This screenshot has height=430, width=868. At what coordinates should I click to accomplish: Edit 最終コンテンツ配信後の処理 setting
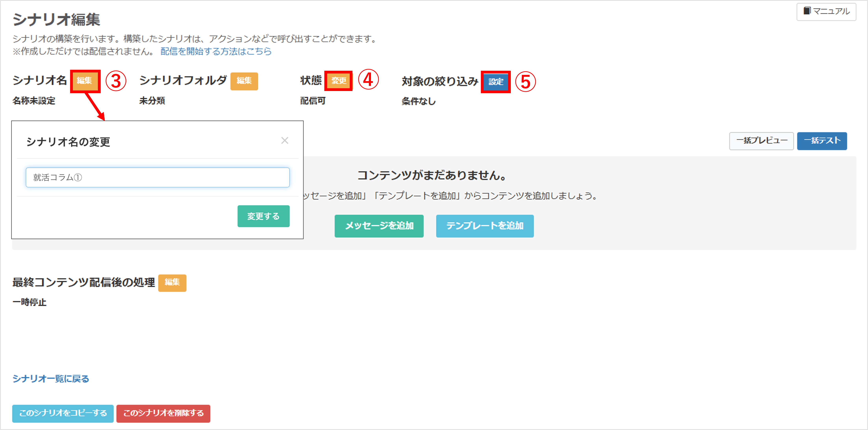[172, 282]
